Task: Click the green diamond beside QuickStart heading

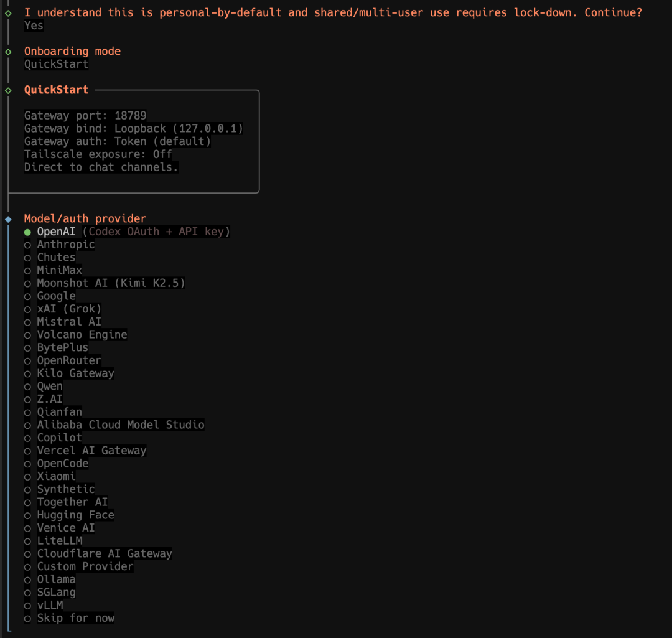Action: click(x=8, y=90)
